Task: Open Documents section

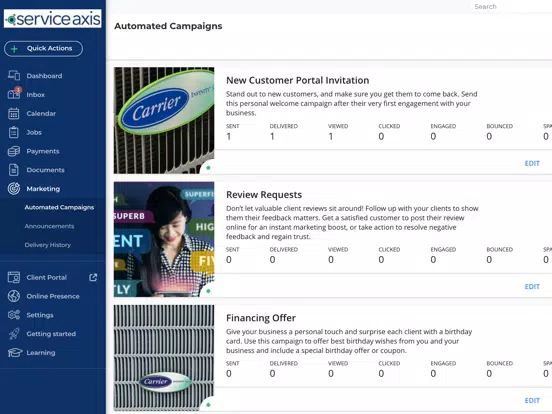Action: pos(45,170)
